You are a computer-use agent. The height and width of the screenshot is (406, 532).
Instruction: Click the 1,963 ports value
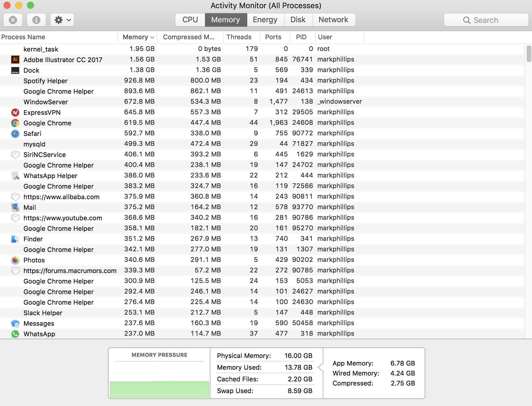click(279, 122)
